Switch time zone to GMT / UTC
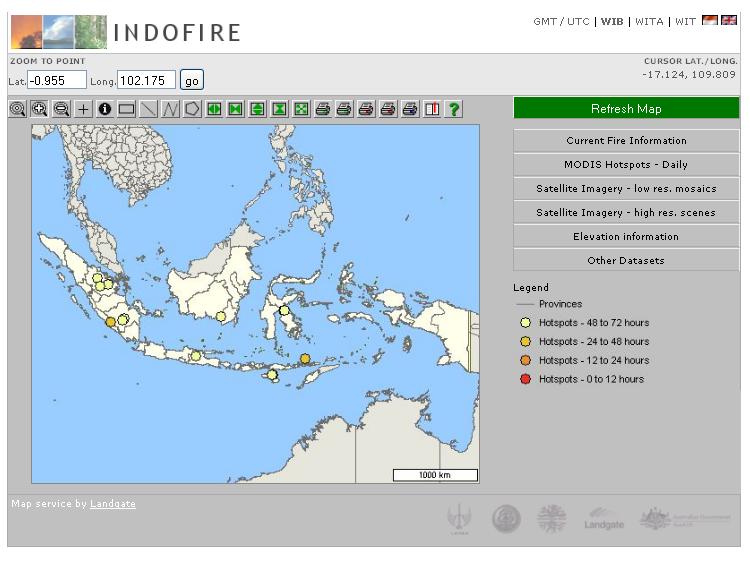Screen dimensions: 750x562 (561, 22)
